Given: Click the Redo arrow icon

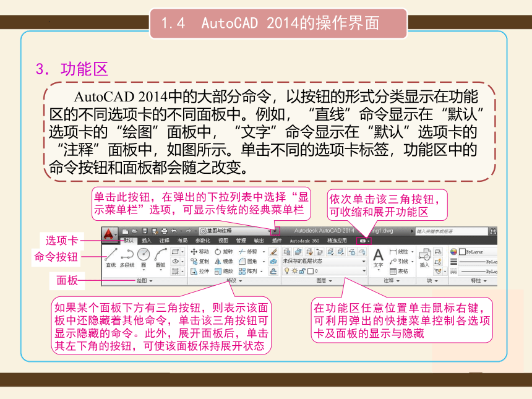Looking at the screenshot, I should coord(189,231).
